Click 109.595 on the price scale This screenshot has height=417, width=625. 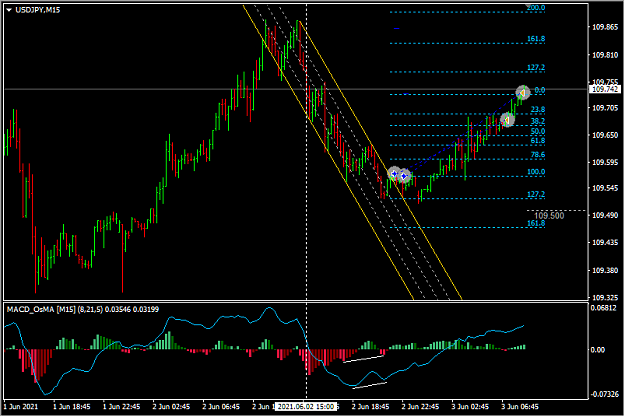click(605, 162)
